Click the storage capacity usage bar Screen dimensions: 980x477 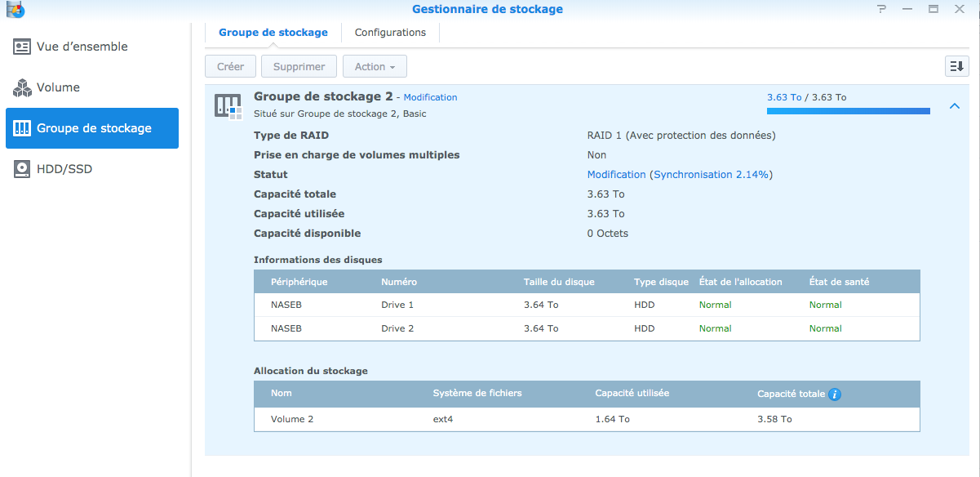[848, 111]
